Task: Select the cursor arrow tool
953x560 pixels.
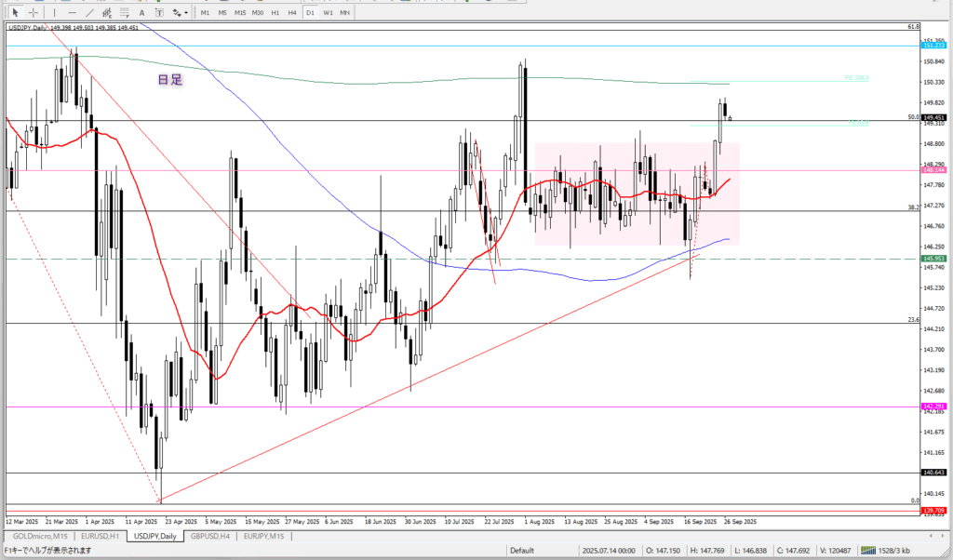Action: pos(15,12)
